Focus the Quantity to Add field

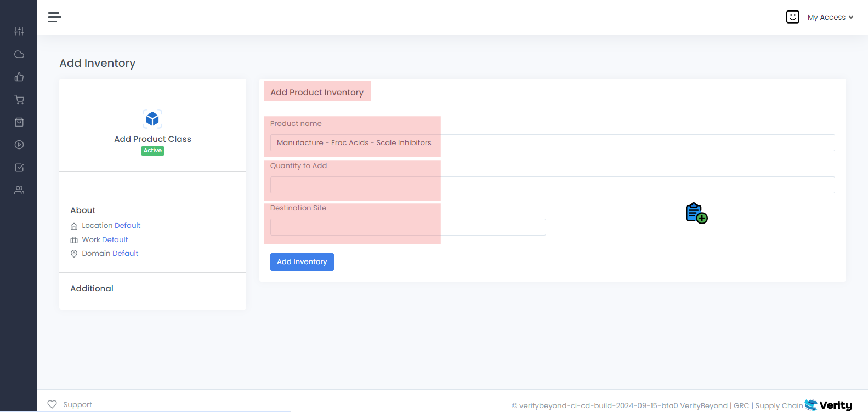click(552, 185)
